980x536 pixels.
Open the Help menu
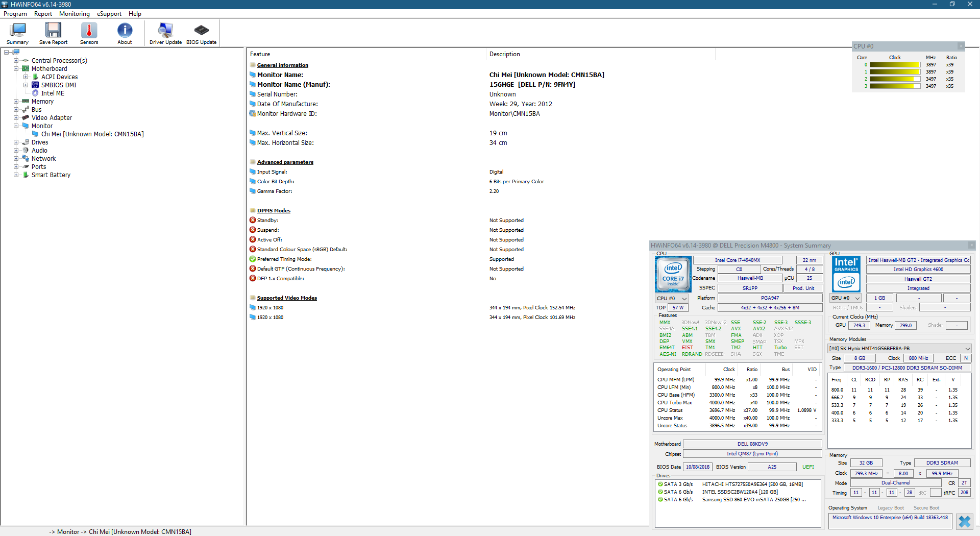[x=135, y=14]
